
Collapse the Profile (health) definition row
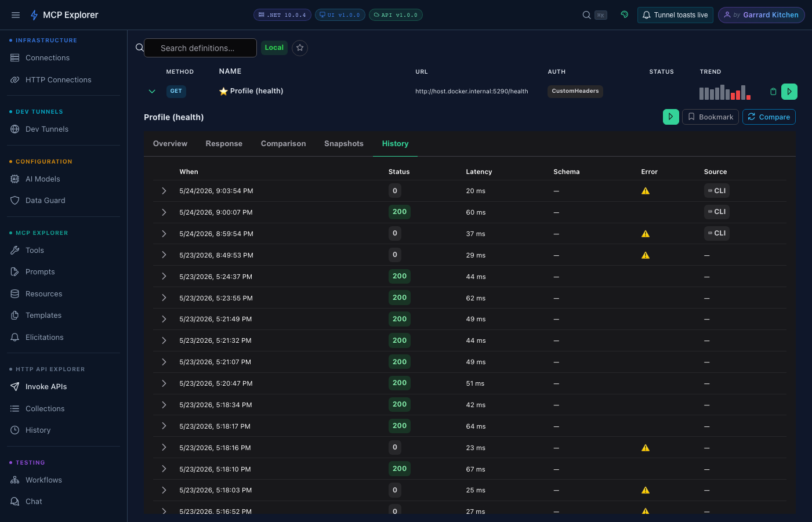click(x=152, y=92)
